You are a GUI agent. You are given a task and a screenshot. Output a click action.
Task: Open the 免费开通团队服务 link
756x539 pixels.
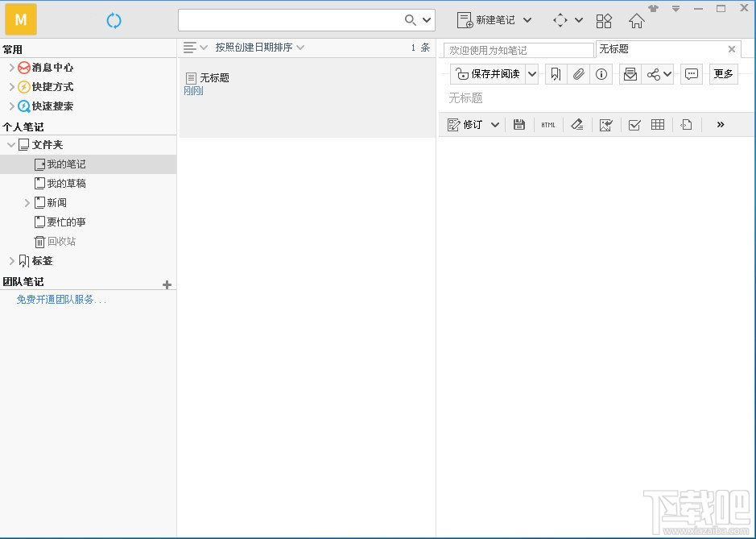pyautogui.click(x=61, y=300)
